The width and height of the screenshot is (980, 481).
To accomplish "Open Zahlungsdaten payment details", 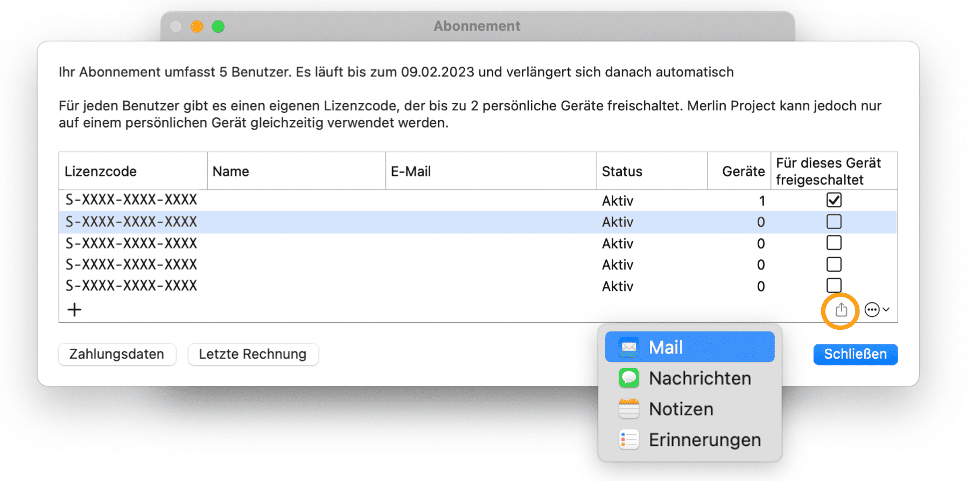I will tap(117, 354).
